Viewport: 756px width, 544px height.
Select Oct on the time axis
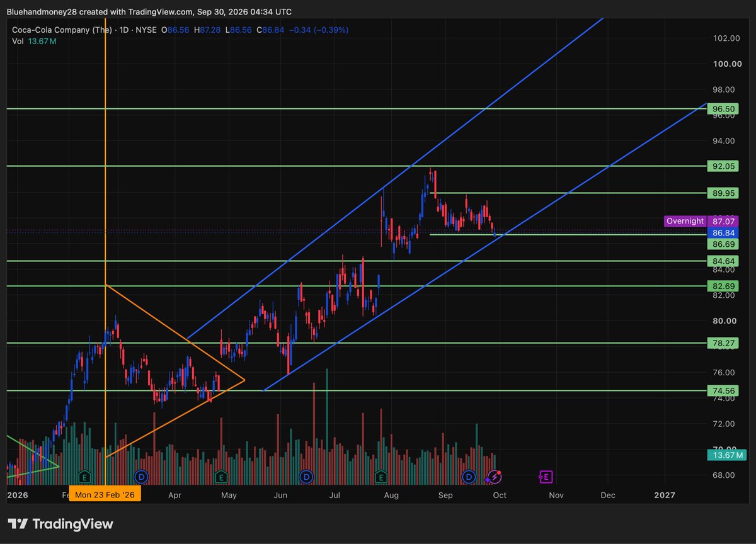500,496
